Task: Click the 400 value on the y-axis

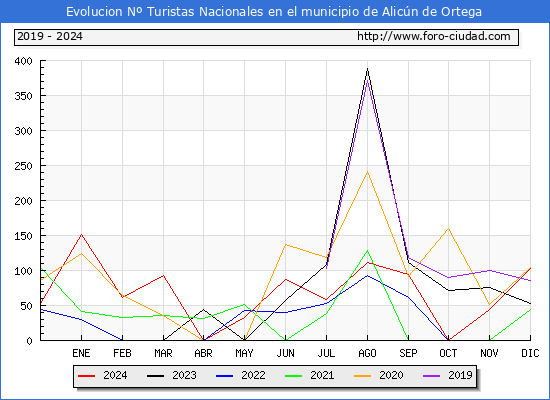Action: pyautogui.click(x=24, y=61)
